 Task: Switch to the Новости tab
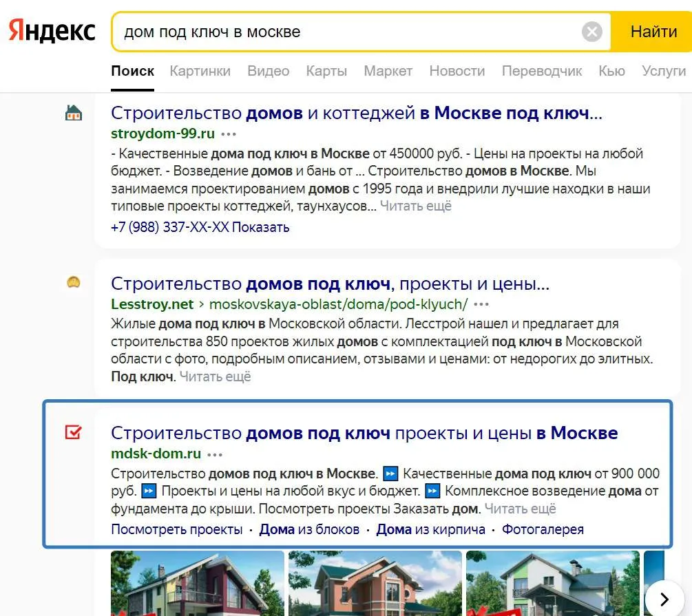tap(457, 71)
